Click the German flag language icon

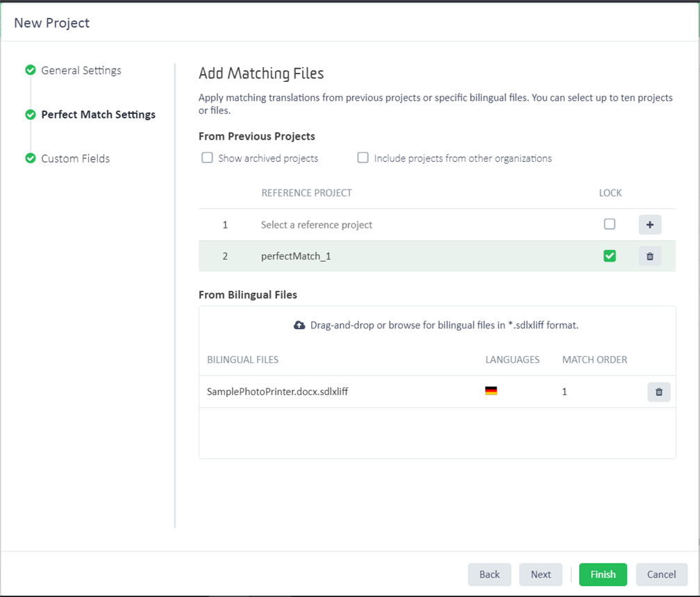click(x=491, y=392)
